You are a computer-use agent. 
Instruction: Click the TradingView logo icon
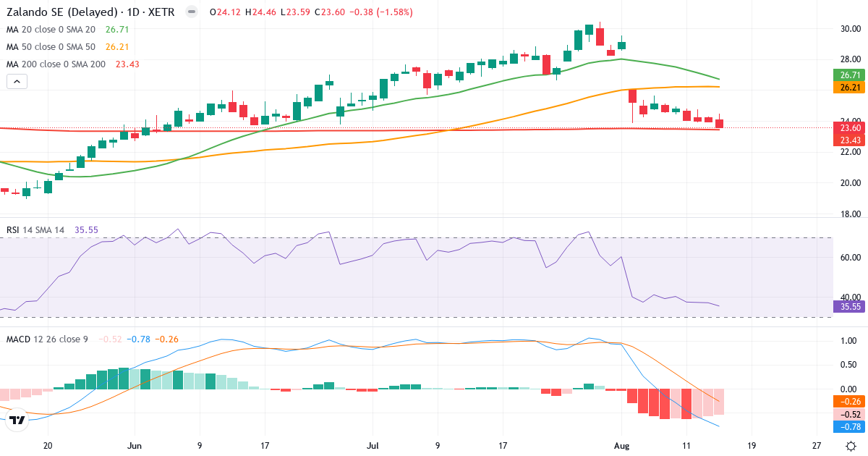17,419
